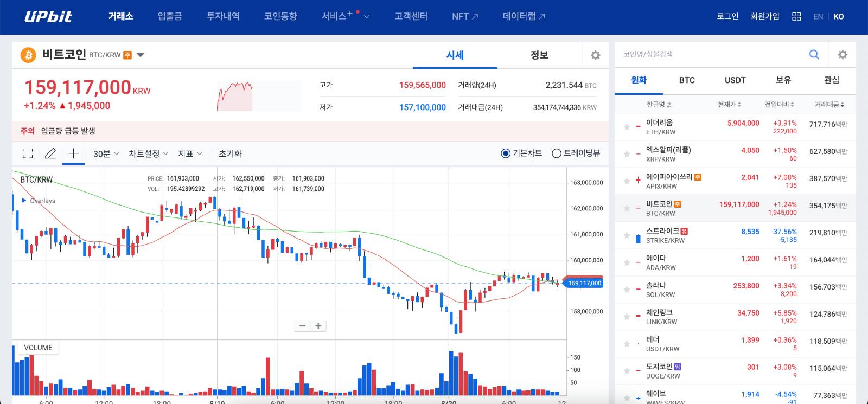The width and height of the screenshot is (868, 404).
Task: Open chart settings gear next to 정보 tab
Action: [x=595, y=55]
